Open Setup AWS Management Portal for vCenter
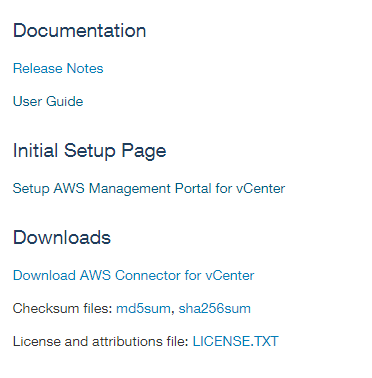Image resolution: width=372 pixels, height=378 pixels. point(149,189)
